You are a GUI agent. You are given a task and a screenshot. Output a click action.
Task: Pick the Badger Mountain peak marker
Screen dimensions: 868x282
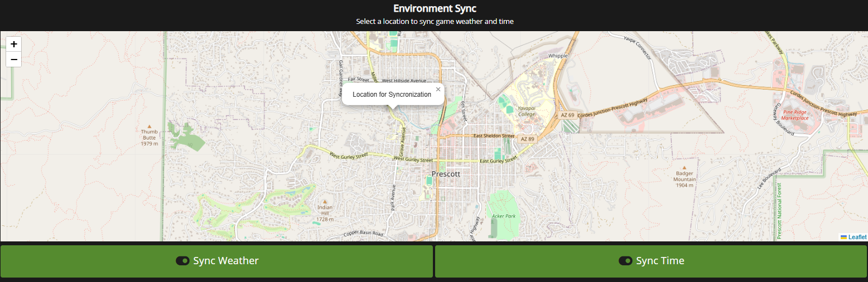coord(685,167)
